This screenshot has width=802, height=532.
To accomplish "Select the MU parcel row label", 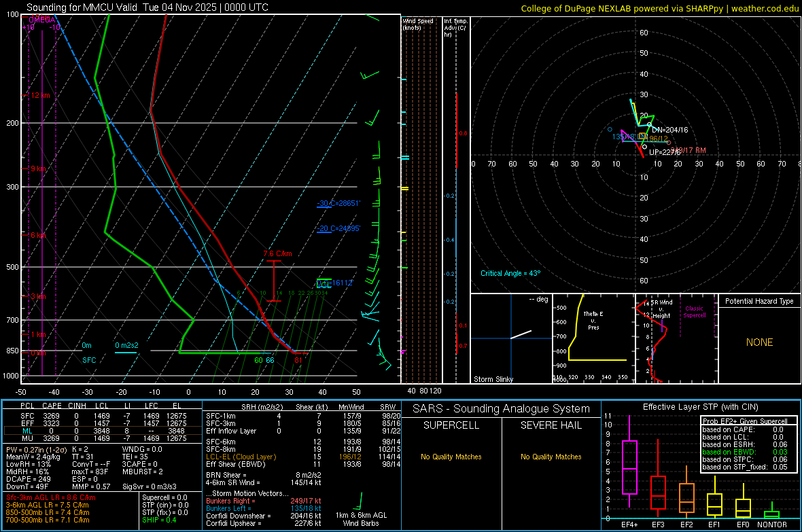I will pos(28,438).
